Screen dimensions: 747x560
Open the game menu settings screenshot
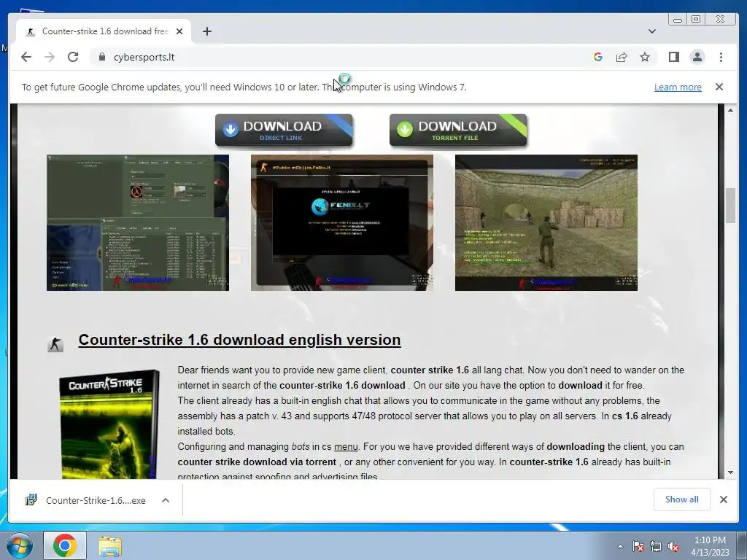[138, 222]
